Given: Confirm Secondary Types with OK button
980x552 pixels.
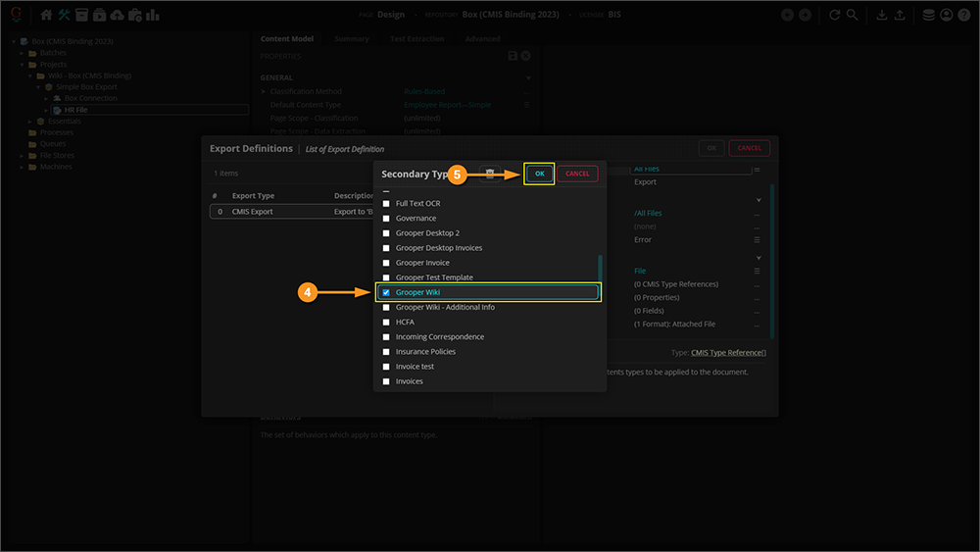Looking at the screenshot, I should tap(539, 174).
